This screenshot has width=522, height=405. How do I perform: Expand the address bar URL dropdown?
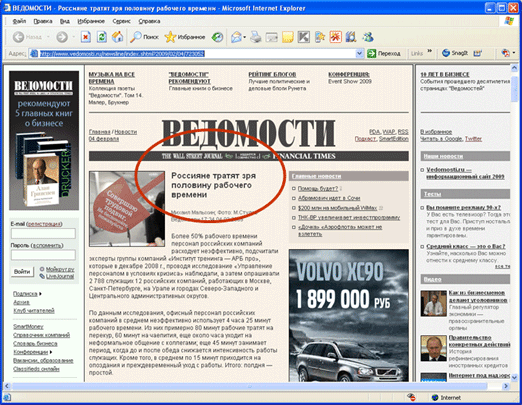pyautogui.click(x=359, y=53)
